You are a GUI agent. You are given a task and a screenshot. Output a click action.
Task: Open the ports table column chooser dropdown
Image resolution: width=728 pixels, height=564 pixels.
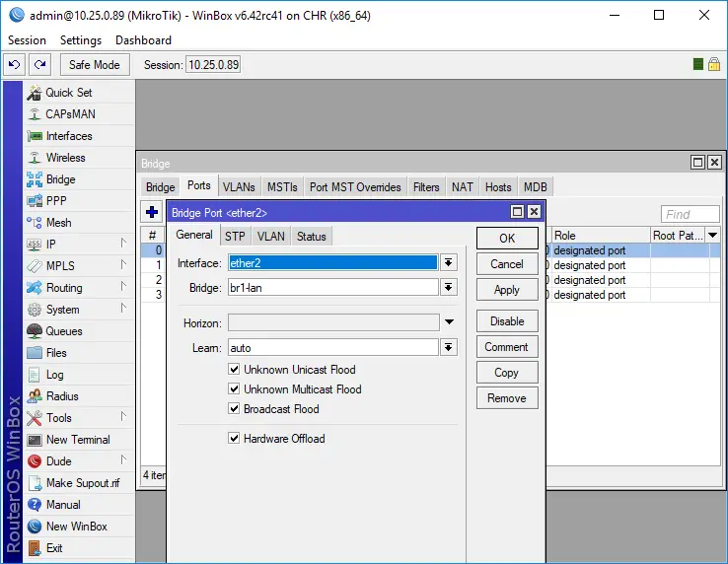coord(712,236)
